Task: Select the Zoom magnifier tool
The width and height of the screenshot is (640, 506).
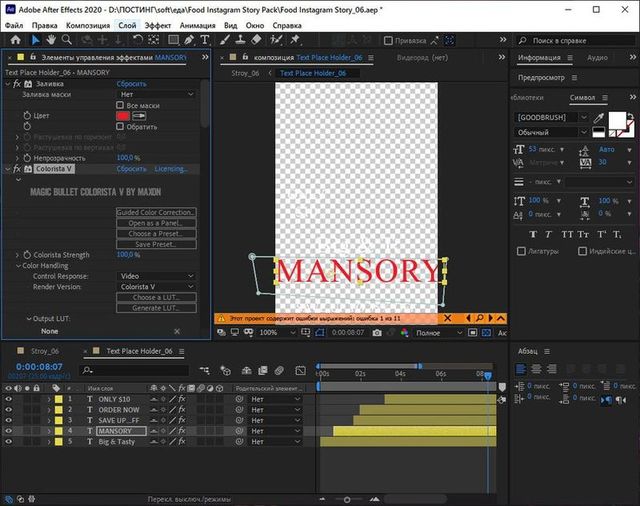Action: point(67,41)
